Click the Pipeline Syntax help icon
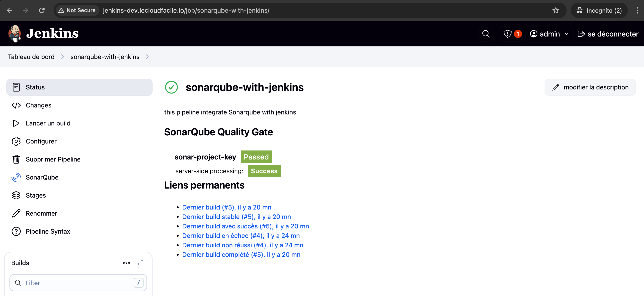The width and height of the screenshot is (644, 296). [x=16, y=231]
